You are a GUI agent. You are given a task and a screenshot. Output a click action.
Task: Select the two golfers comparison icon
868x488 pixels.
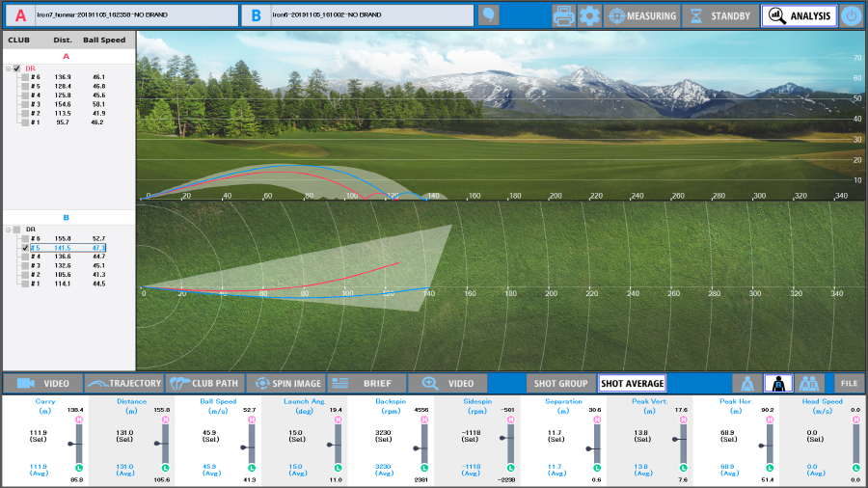[x=812, y=383]
